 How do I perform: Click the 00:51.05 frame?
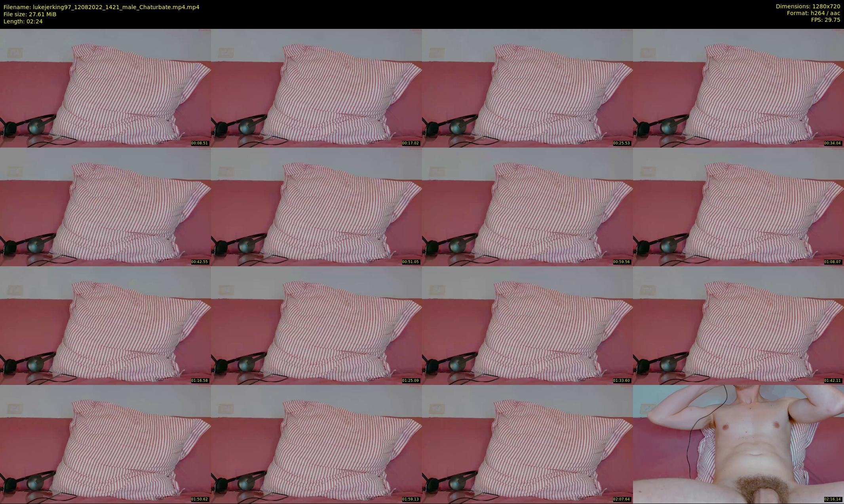click(x=316, y=207)
